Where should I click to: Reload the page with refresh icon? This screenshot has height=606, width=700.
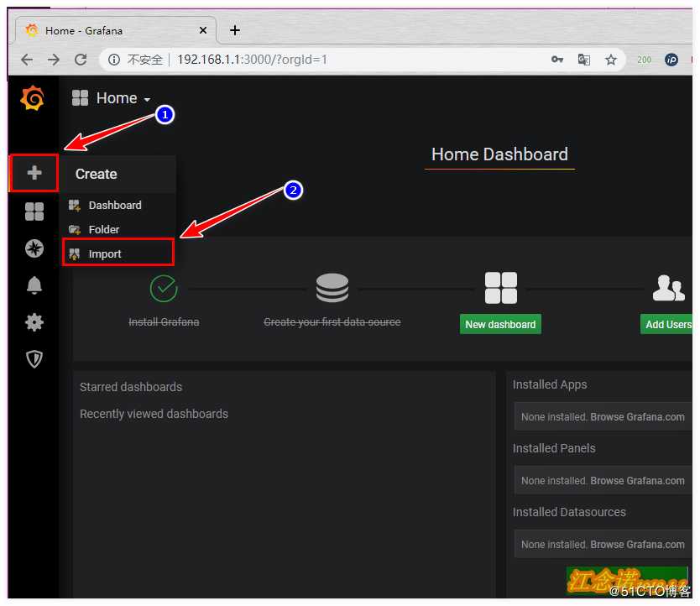click(81, 60)
